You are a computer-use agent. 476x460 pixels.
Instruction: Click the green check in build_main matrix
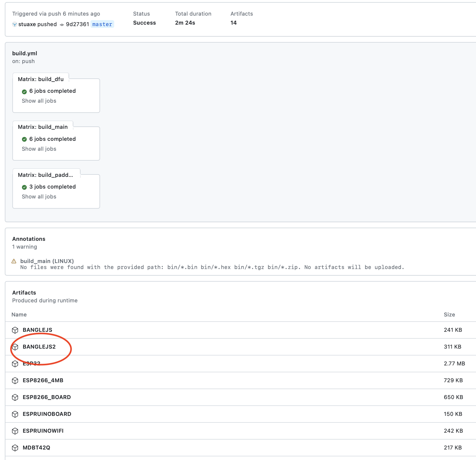[24, 139]
